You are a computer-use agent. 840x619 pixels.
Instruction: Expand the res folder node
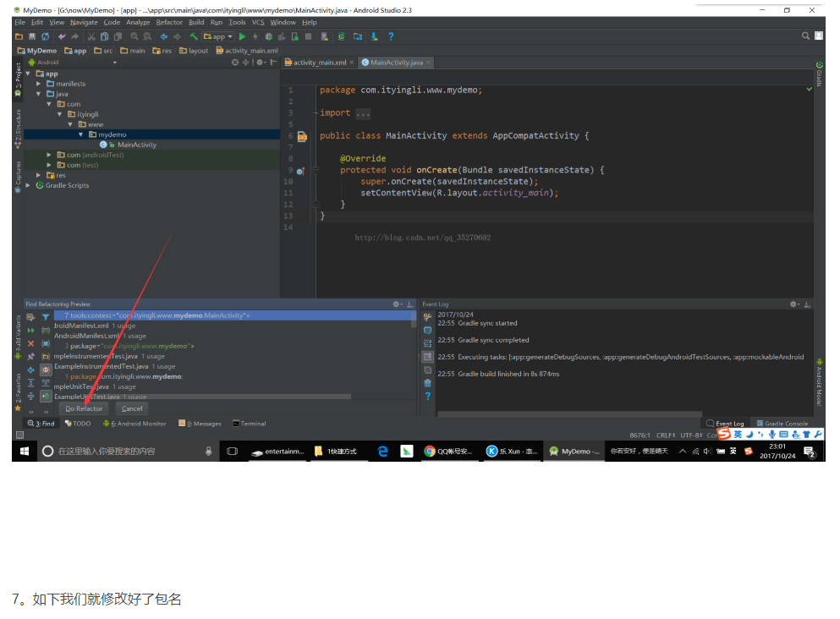click(x=39, y=175)
